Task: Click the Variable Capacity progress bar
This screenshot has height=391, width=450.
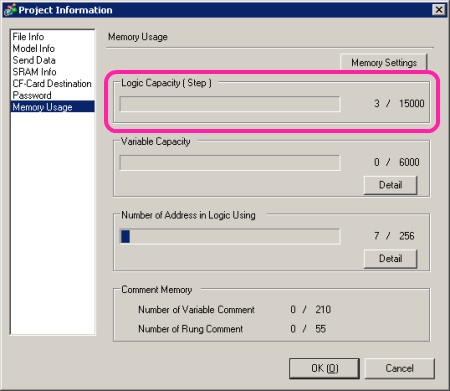Action: [x=230, y=163]
